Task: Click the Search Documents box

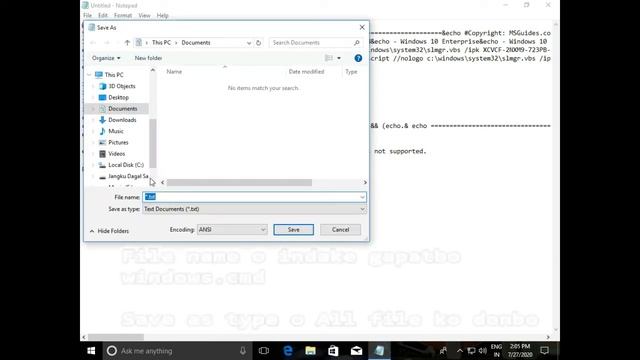Action: point(315,42)
